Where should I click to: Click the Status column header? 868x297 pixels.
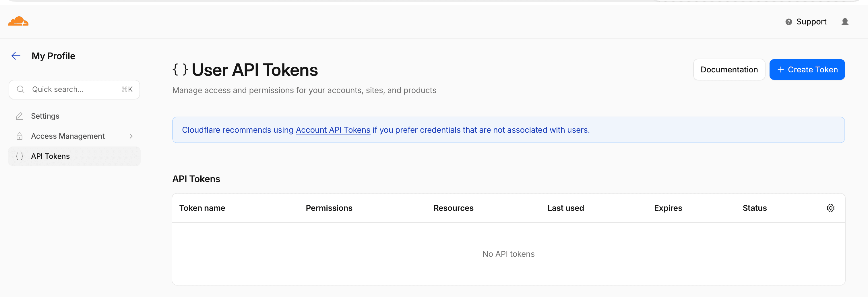pyautogui.click(x=754, y=208)
